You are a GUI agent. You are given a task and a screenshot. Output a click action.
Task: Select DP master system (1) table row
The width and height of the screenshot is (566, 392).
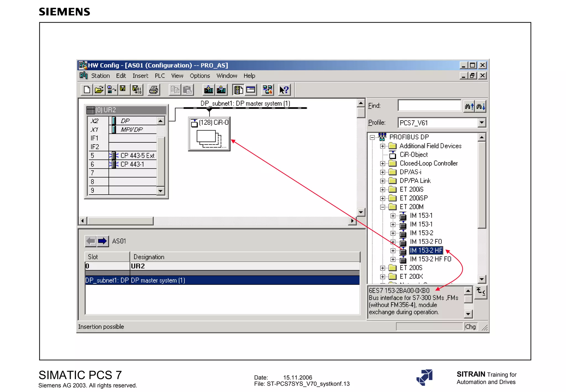(222, 280)
